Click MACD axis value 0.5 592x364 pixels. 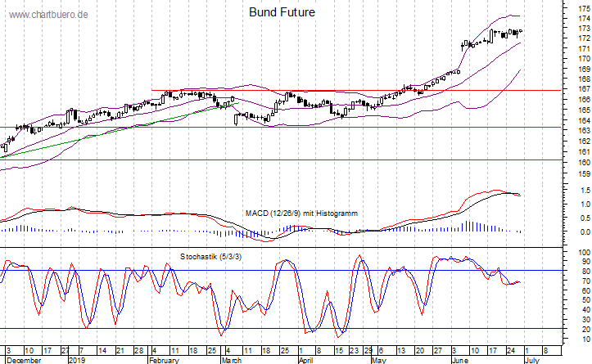(x=585, y=218)
